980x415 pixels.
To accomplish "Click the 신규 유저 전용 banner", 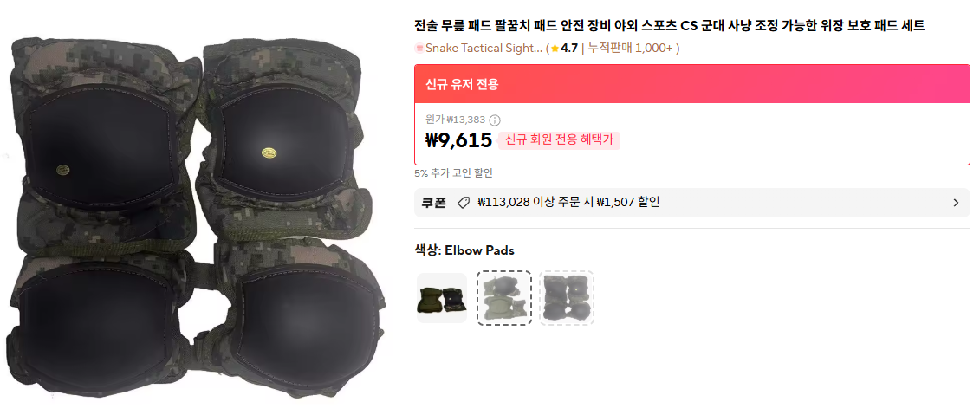I will [693, 84].
